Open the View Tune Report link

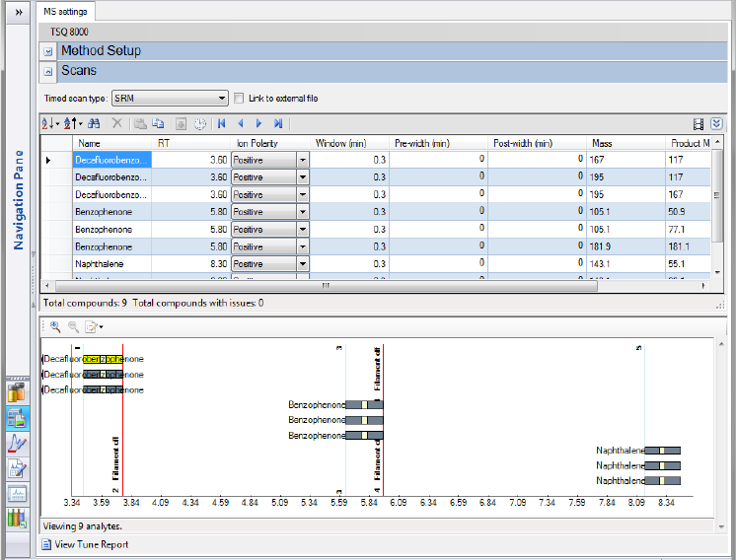click(x=91, y=544)
